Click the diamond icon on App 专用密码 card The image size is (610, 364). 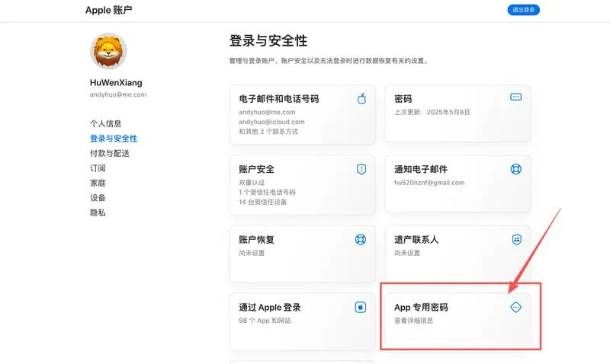[516, 308]
